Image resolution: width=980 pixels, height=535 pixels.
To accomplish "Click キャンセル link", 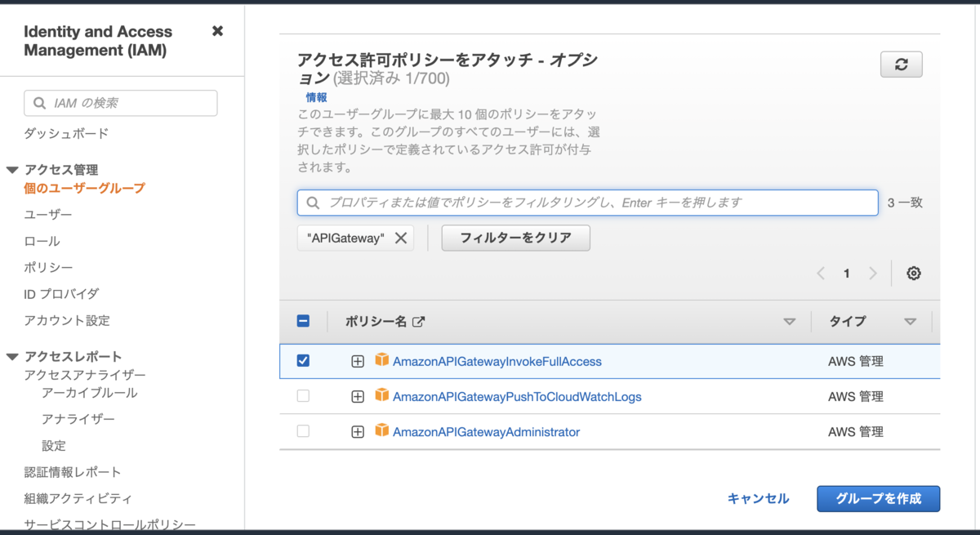I will coord(758,498).
